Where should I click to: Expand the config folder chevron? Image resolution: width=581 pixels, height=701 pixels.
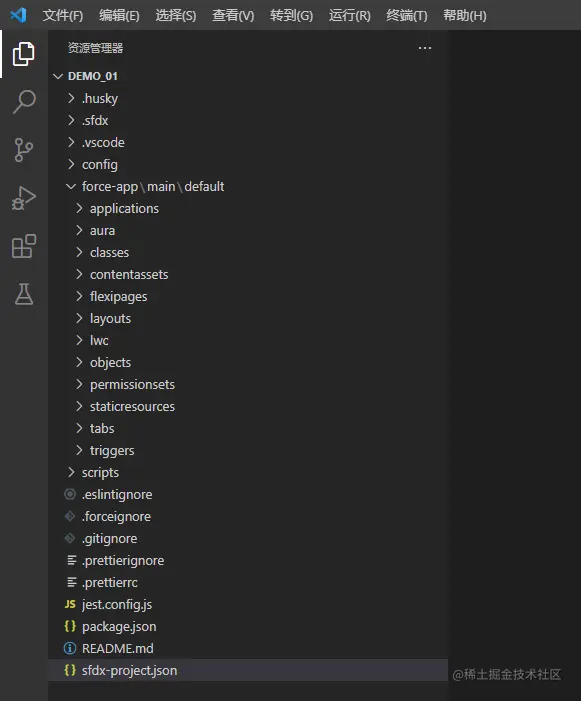click(x=71, y=164)
